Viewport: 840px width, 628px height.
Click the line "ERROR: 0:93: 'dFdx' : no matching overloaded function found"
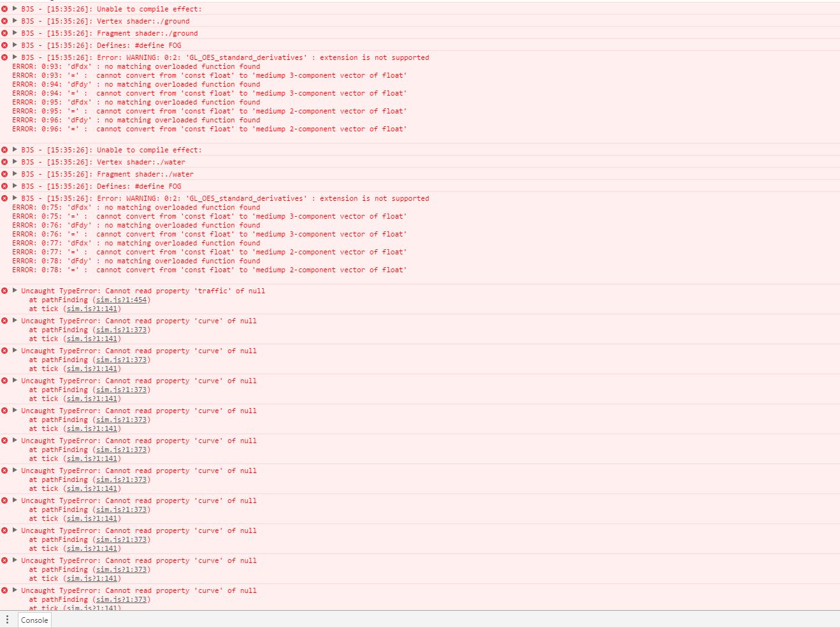pyautogui.click(x=136, y=66)
